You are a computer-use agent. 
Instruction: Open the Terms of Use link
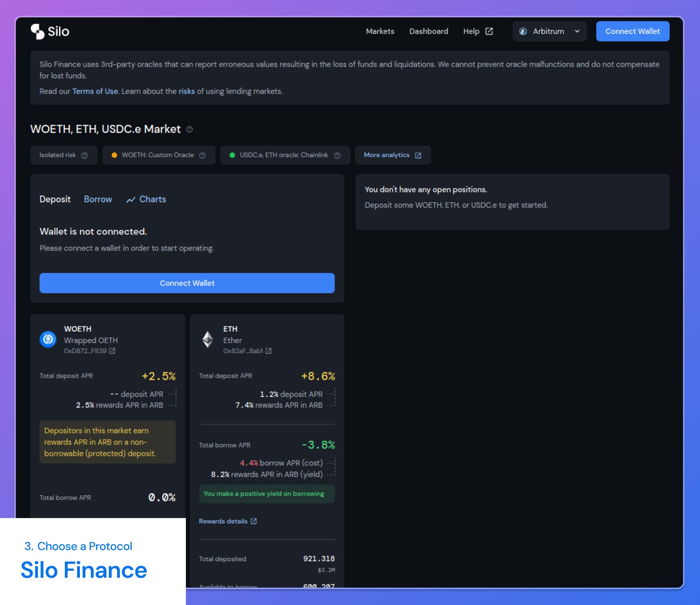95,91
